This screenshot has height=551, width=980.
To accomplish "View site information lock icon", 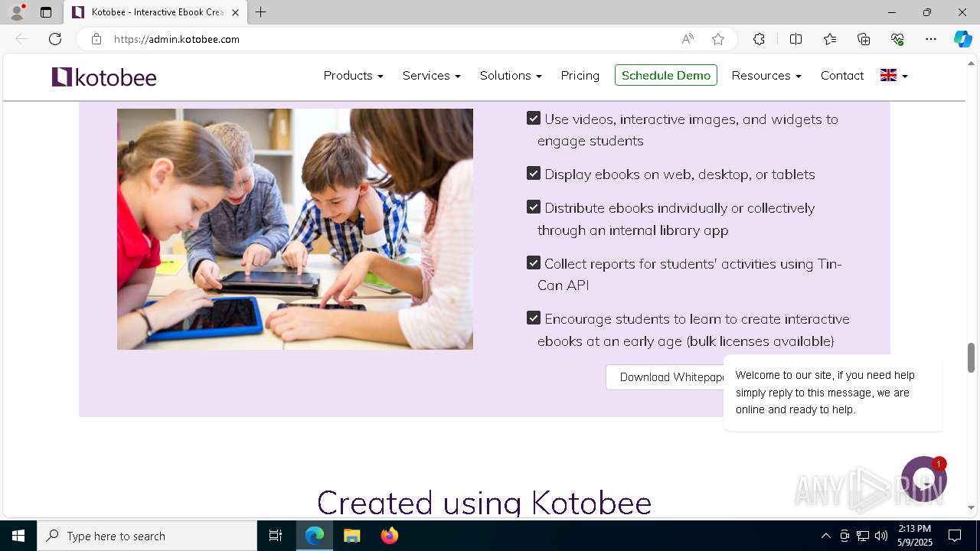I will click(96, 39).
